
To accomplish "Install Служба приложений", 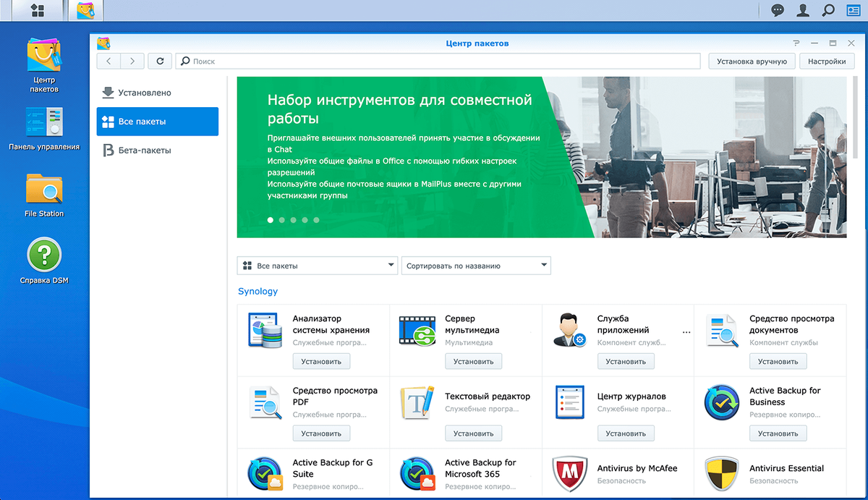I will tap(626, 361).
